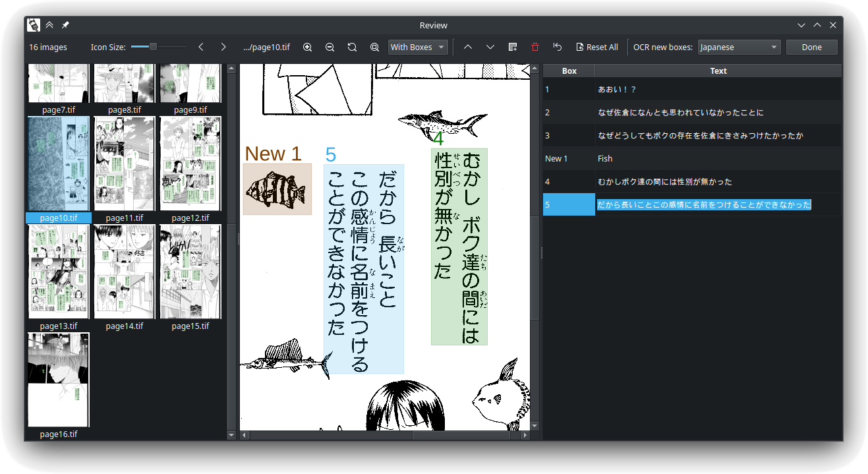868x474 pixels.
Task: Open the With Boxes view dropdown
Action: 418,47
